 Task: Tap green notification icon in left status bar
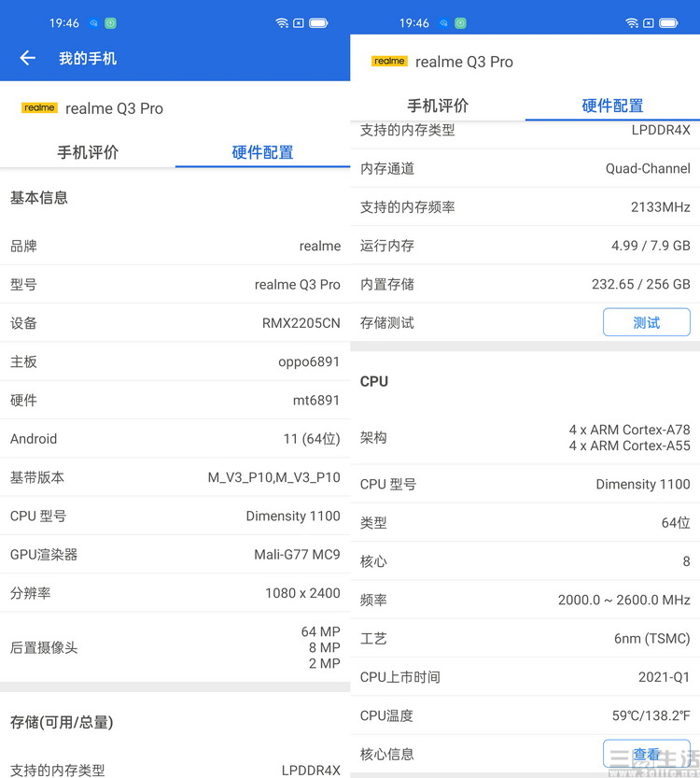pyautogui.click(x=110, y=22)
